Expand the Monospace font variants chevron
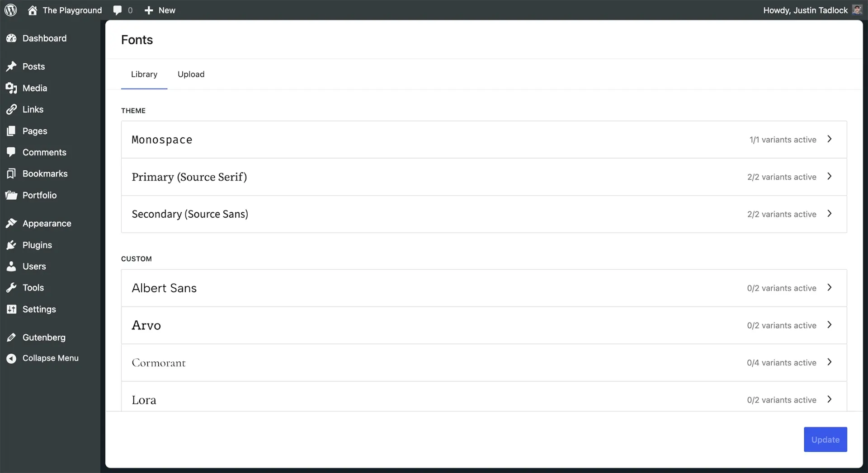The height and width of the screenshot is (473, 868). pos(830,139)
